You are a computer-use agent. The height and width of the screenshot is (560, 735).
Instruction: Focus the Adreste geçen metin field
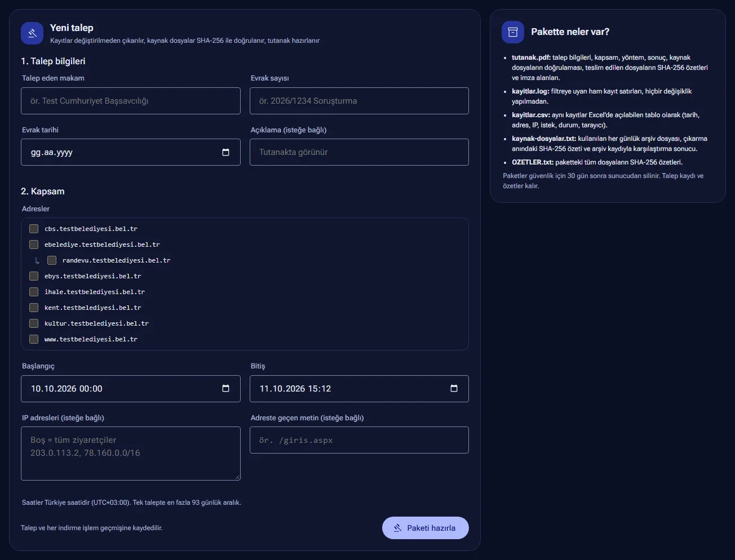[359, 440]
